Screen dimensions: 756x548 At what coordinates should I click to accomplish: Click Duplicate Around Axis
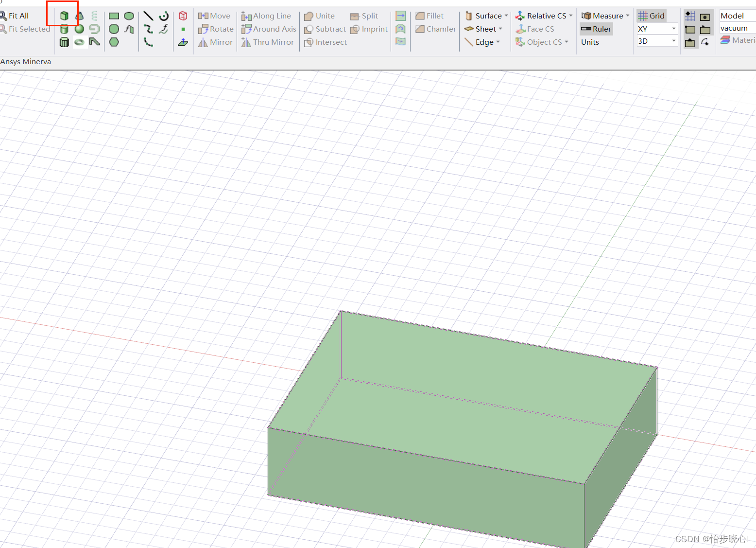pyautogui.click(x=269, y=29)
